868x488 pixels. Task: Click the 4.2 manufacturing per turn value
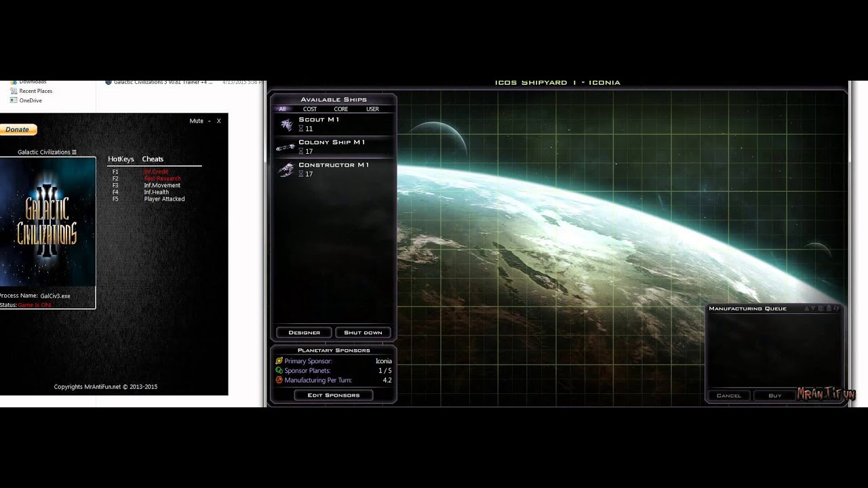click(x=387, y=380)
